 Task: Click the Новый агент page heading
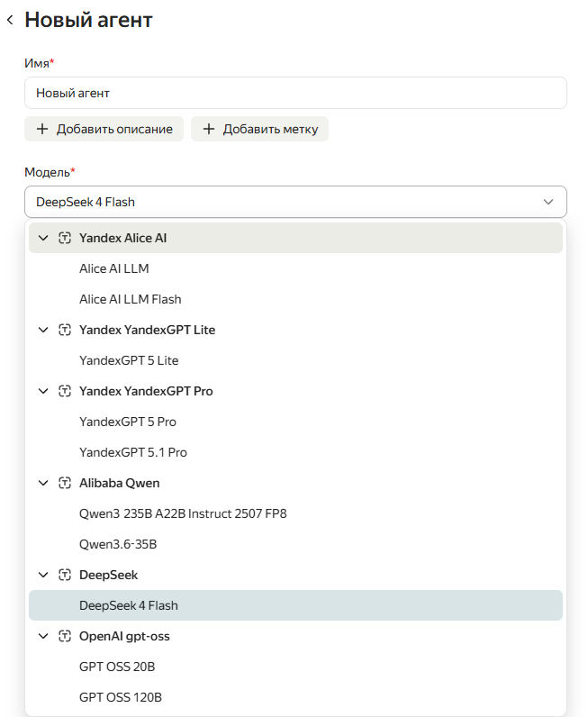pos(88,20)
